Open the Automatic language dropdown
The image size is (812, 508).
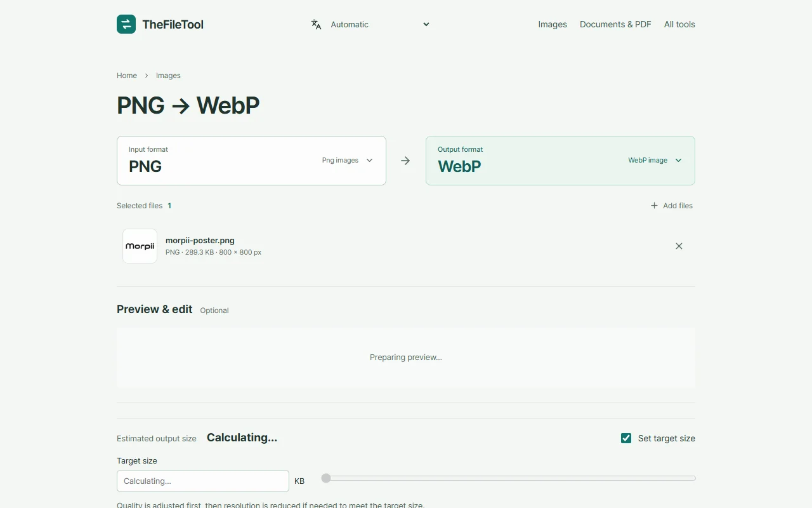pos(379,24)
